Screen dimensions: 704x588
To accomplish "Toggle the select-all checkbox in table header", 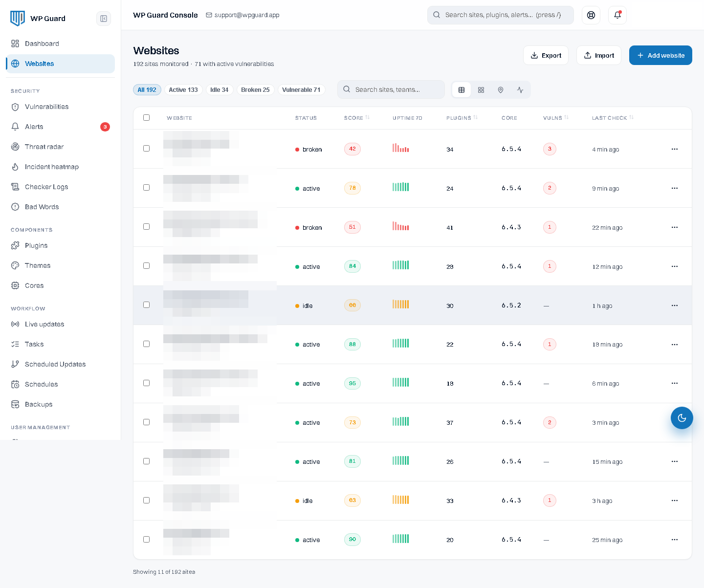I will (x=146, y=117).
